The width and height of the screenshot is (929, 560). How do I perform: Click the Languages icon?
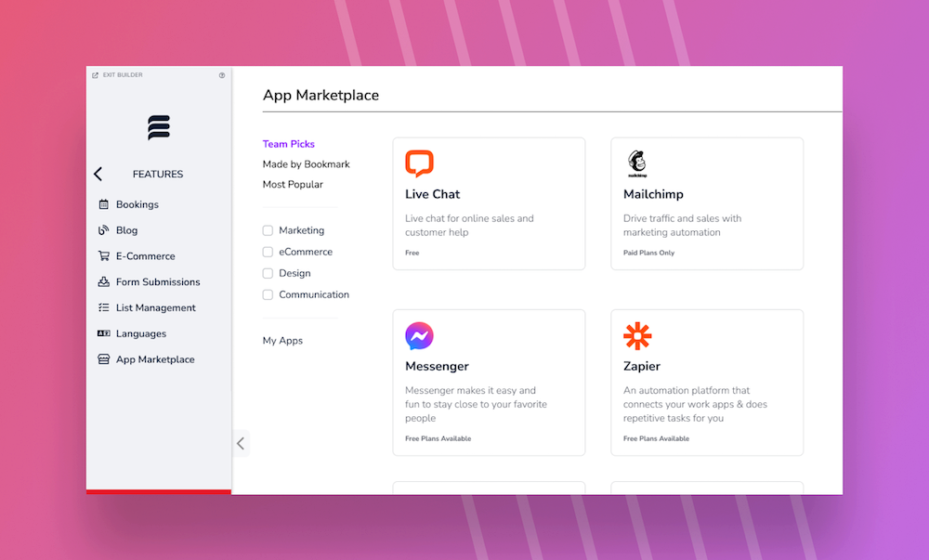coord(104,333)
